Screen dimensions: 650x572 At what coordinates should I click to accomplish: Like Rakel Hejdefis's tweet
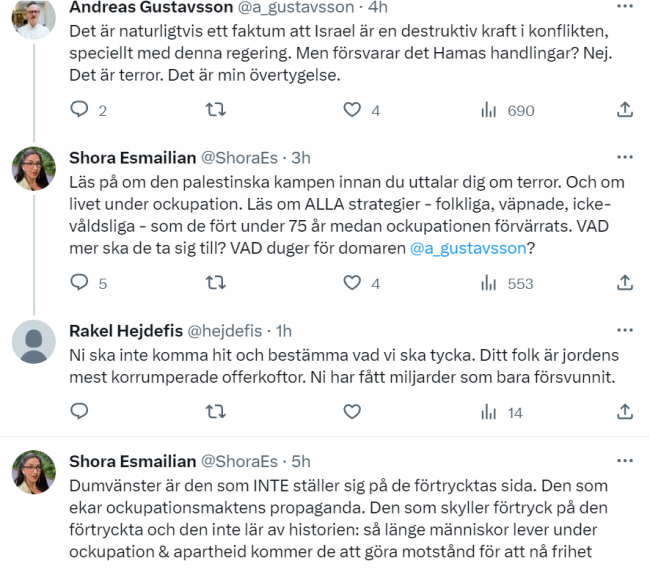point(351,411)
